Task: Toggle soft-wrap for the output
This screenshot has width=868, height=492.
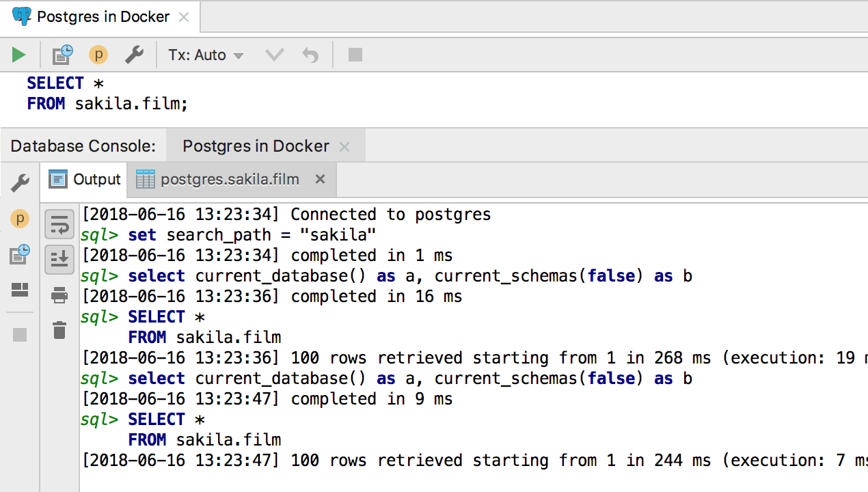Action: [x=59, y=224]
